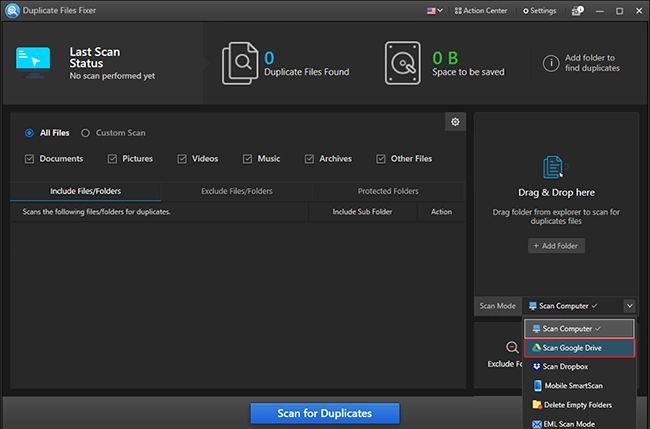This screenshot has width=650, height=429.
Task: Click the Space to be saved disk icon
Action: pos(402,63)
